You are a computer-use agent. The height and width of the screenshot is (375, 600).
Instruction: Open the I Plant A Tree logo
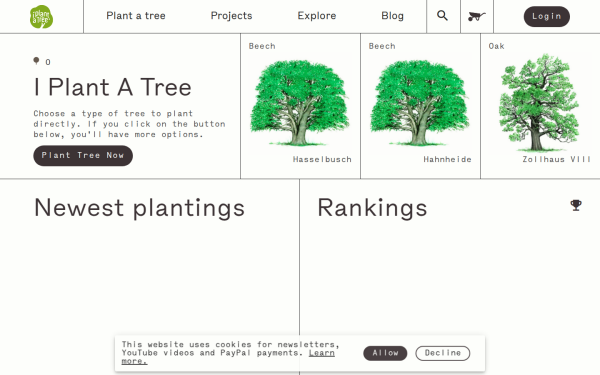41,16
